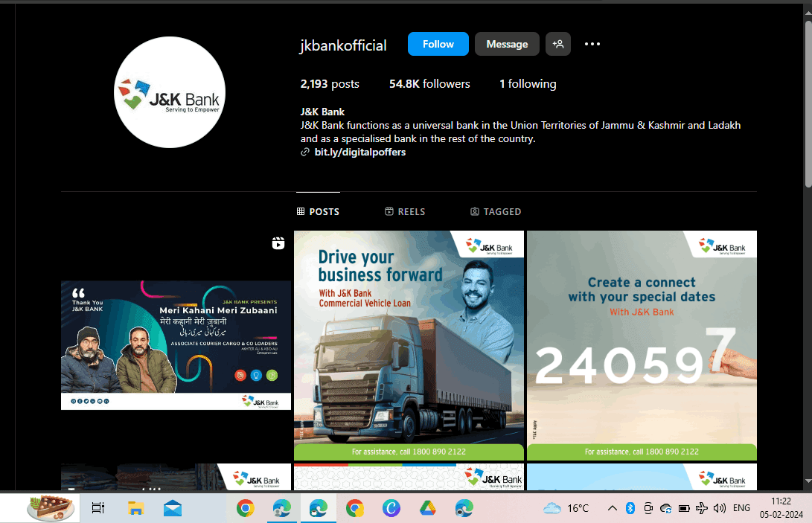Open the first Chrome taskbar icon
Image resolution: width=812 pixels, height=523 pixels.
(x=245, y=509)
